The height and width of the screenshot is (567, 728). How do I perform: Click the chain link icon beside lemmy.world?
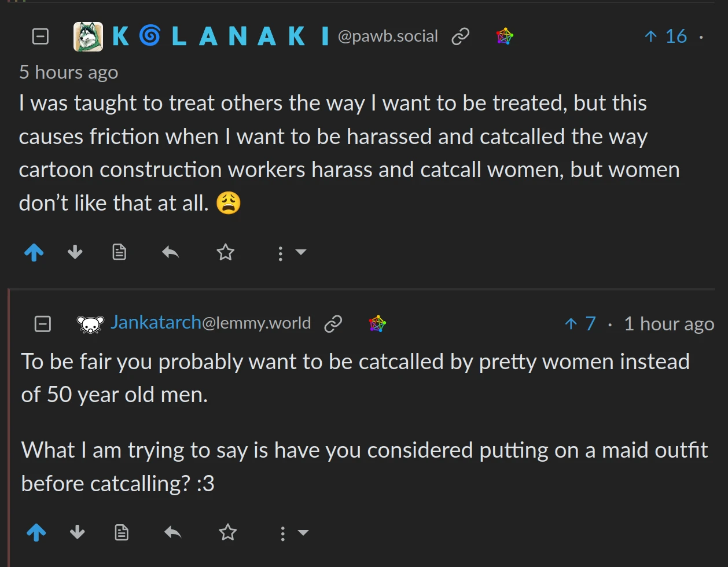(333, 323)
